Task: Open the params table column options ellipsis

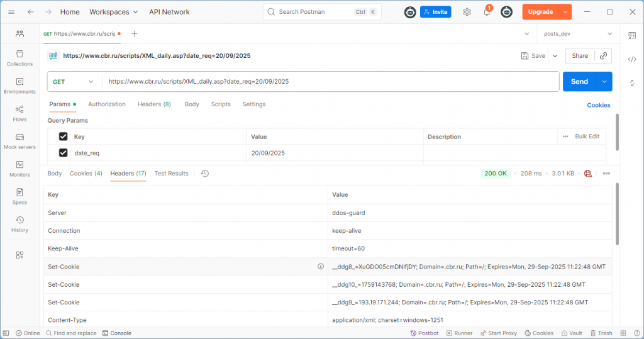Action: click(565, 136)
